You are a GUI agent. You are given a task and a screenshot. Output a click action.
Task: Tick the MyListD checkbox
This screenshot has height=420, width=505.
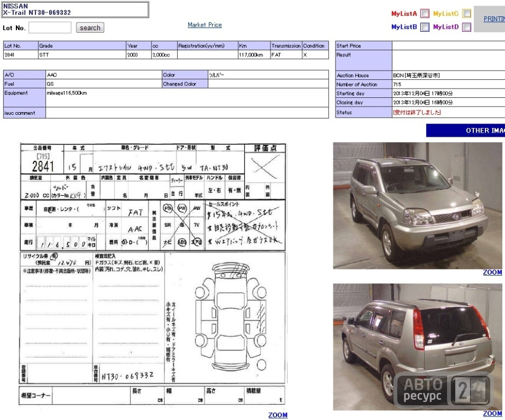(467, 27)
